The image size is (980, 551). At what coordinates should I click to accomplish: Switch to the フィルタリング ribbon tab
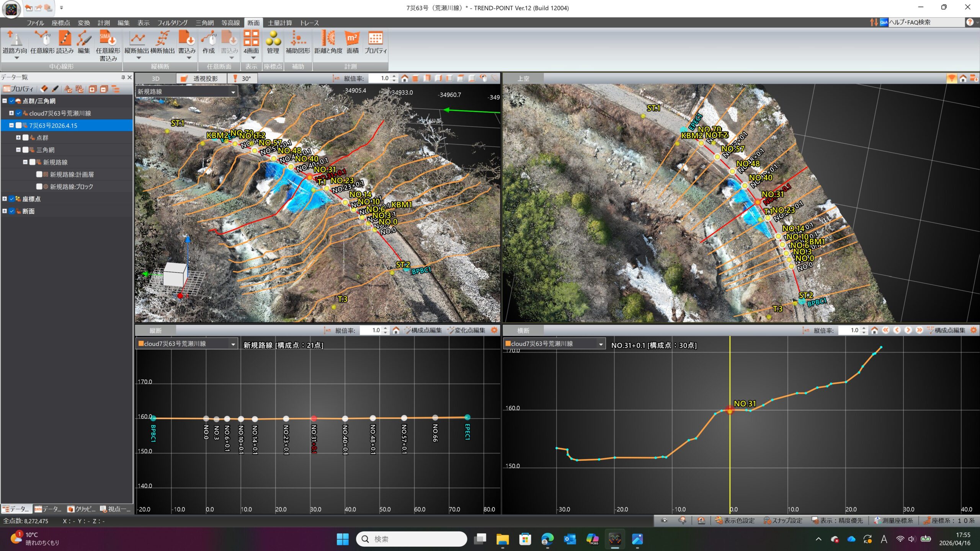pos(172,23)
